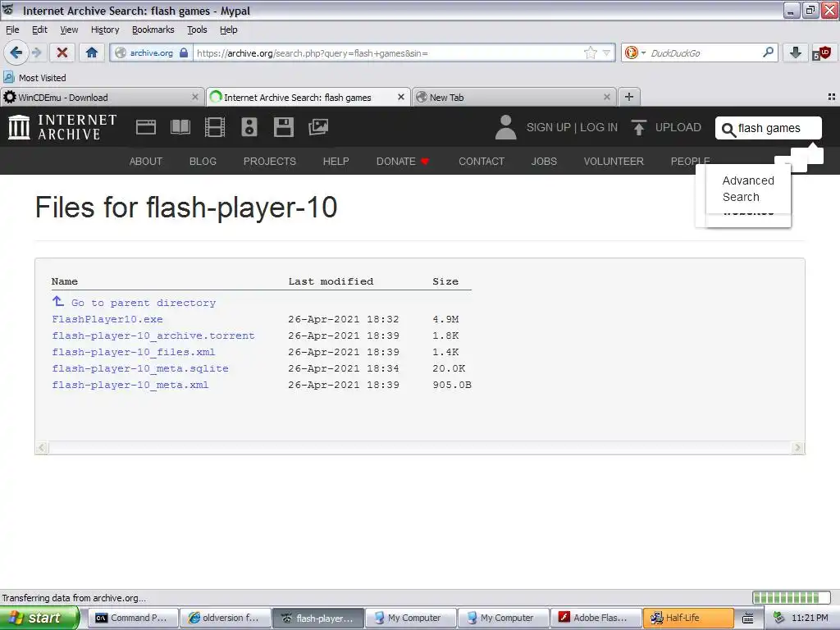This screenshot has height=630, width=840.
Task: Bookmark this page with the star icon
Action: [591, 52]
